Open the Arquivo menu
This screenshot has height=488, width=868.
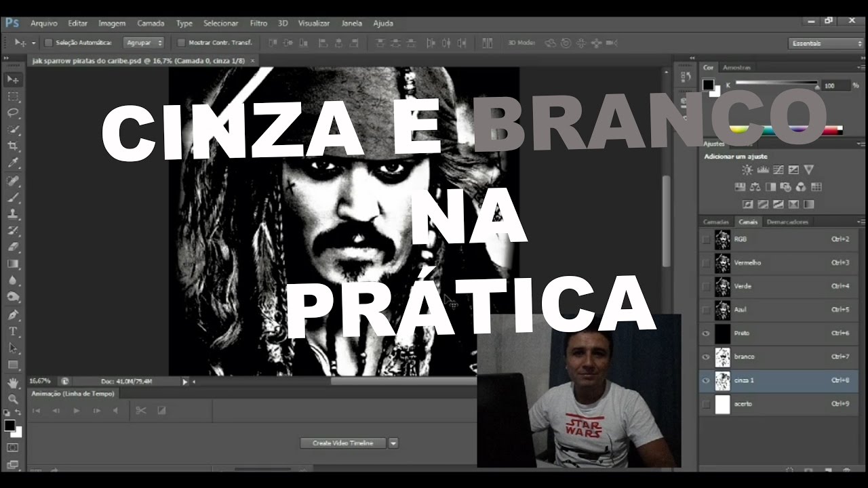tap(44, 23)
